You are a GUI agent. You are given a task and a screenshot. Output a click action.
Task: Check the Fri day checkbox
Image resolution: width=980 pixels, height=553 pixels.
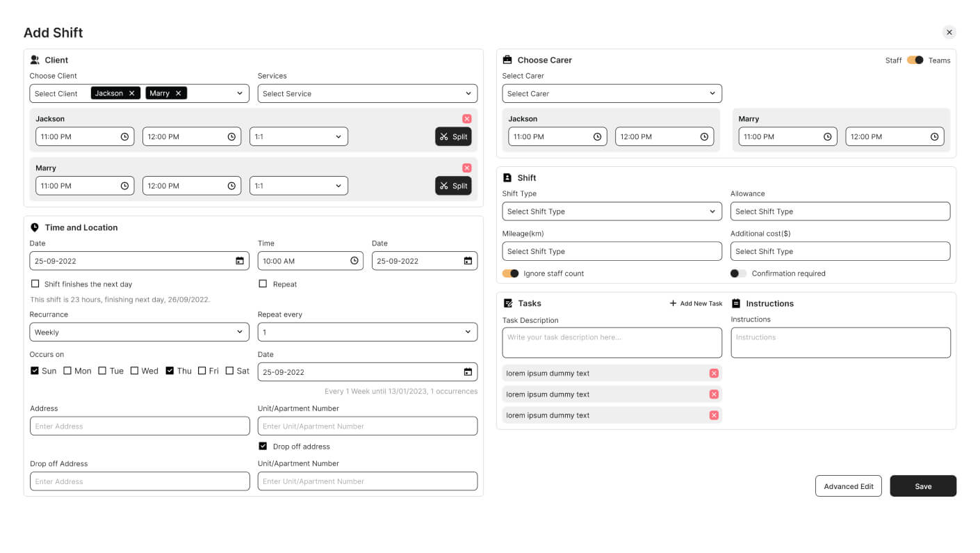202,371
